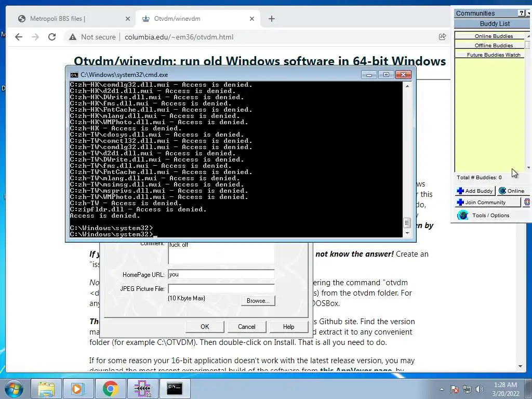The width and height of the screenshot is (532, 399).
Task: Reload the Otvdm page
Action: click(52, 37)
